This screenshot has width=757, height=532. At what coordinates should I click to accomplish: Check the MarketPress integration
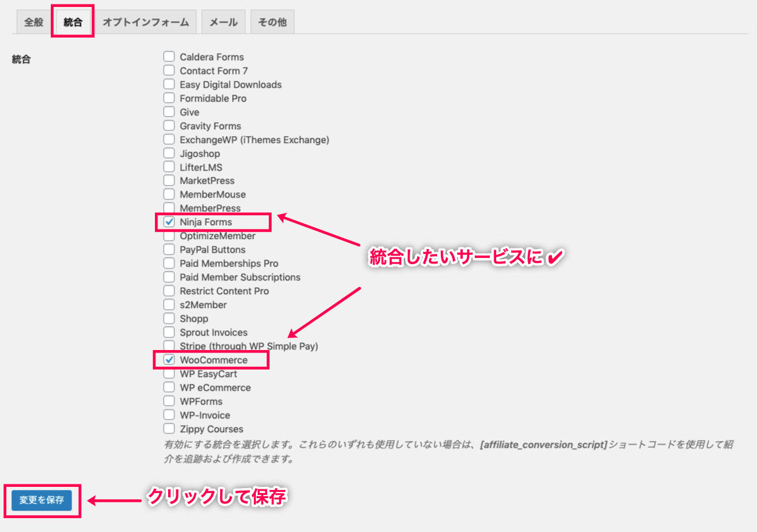tap(169, 181)
